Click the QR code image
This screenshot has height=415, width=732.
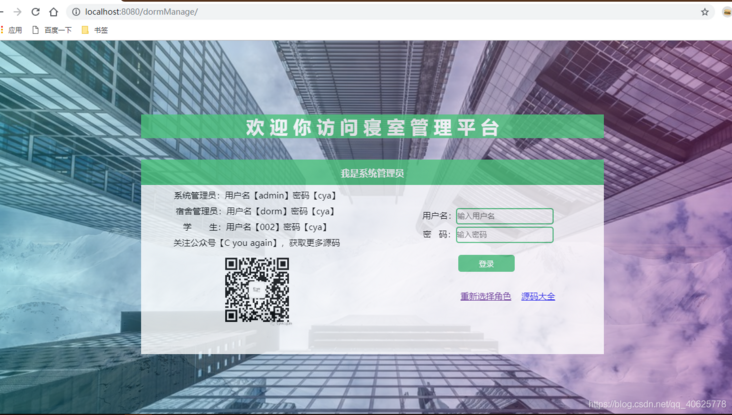click(x=257, y=290)
